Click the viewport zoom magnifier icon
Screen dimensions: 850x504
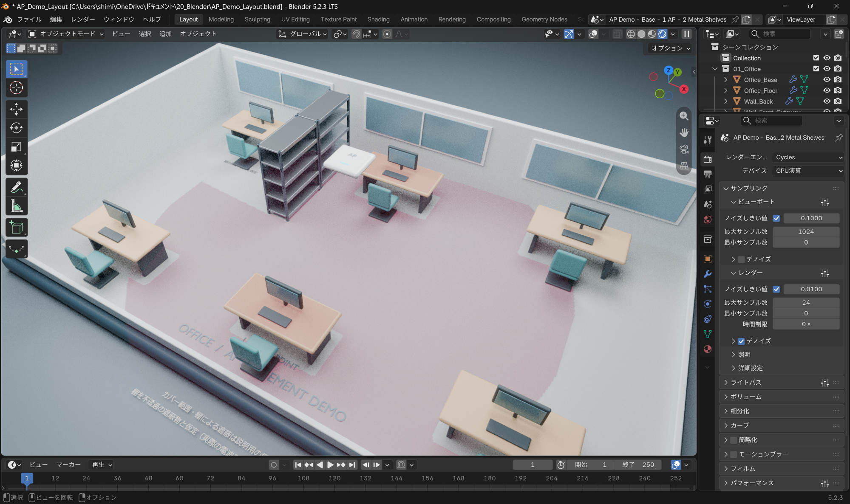[x=684, y=115]
